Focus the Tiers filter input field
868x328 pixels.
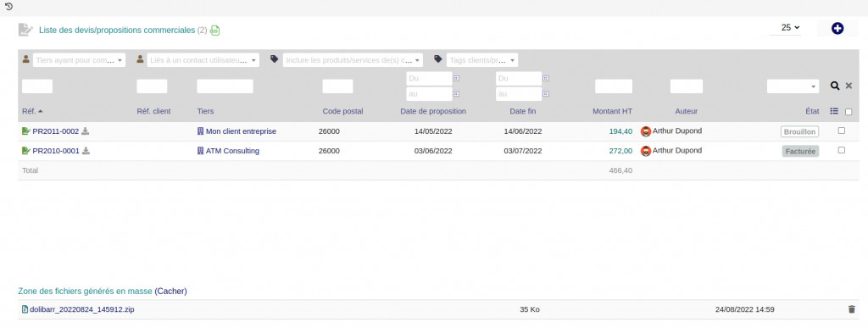point(225,86)
